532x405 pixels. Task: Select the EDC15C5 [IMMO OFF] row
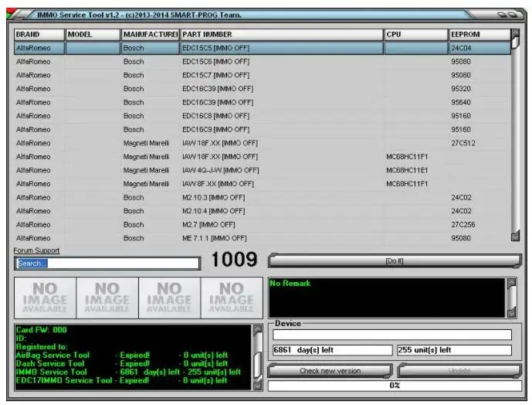(x=263, y=48)
